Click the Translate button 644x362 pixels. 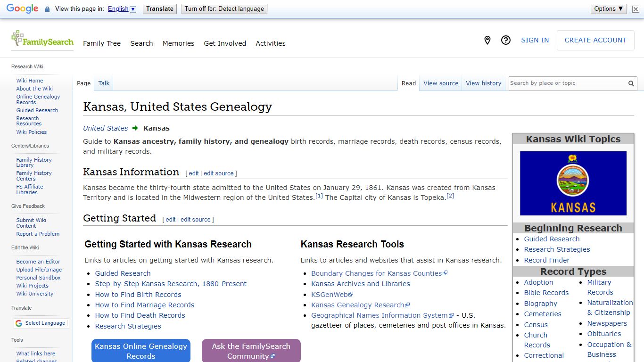point(160,8)
